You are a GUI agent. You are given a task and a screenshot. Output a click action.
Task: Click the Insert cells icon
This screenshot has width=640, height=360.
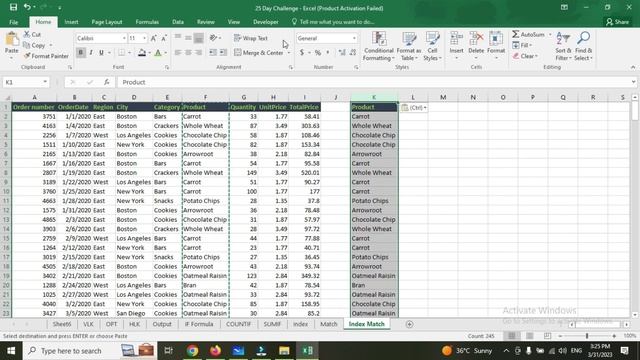pos(456,39)
